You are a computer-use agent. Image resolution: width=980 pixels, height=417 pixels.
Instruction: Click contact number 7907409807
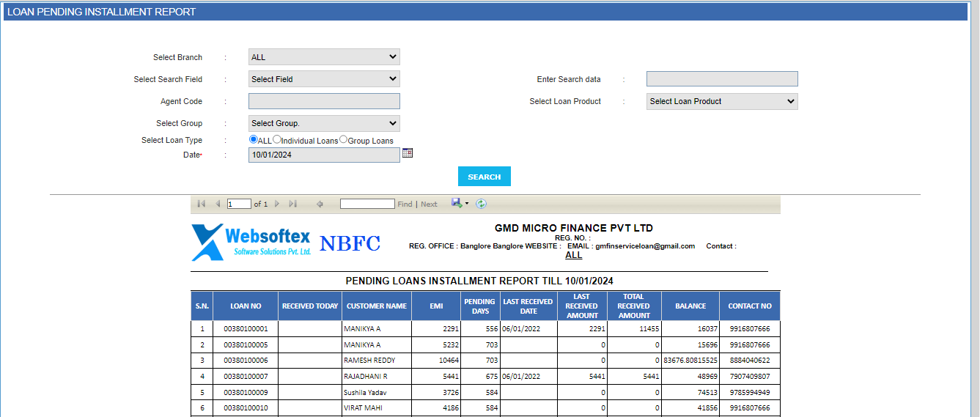[750, 377]
